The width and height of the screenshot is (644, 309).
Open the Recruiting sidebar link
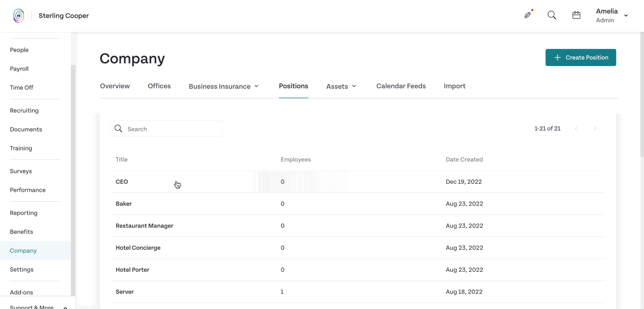tap(24, 110)
